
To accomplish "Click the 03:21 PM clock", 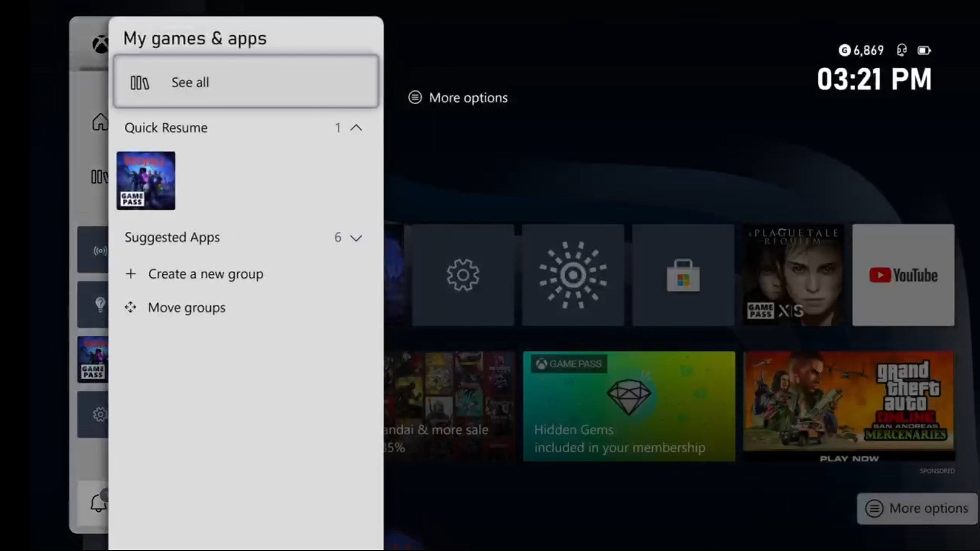I will pos(874,79).
